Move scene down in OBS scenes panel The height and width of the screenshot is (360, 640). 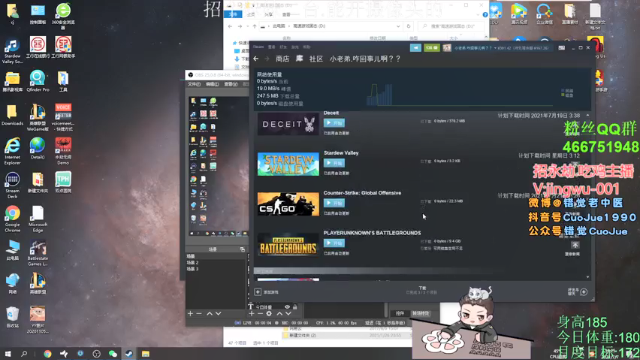(218, 313)
